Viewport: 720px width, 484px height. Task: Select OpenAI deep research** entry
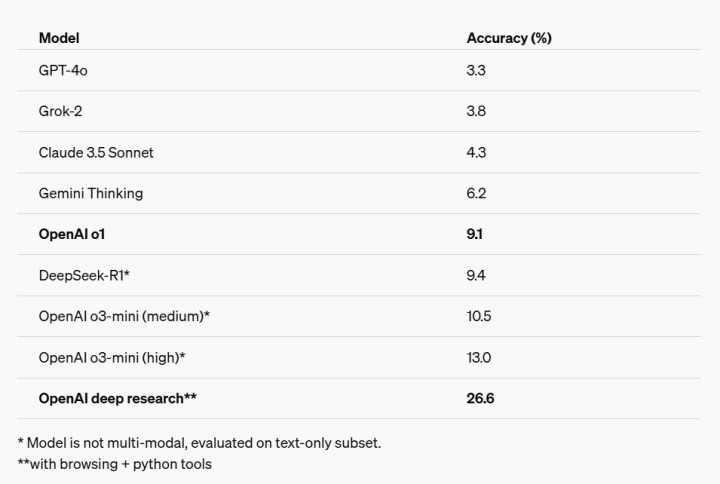pyautogui.click(x=117, y=398)
